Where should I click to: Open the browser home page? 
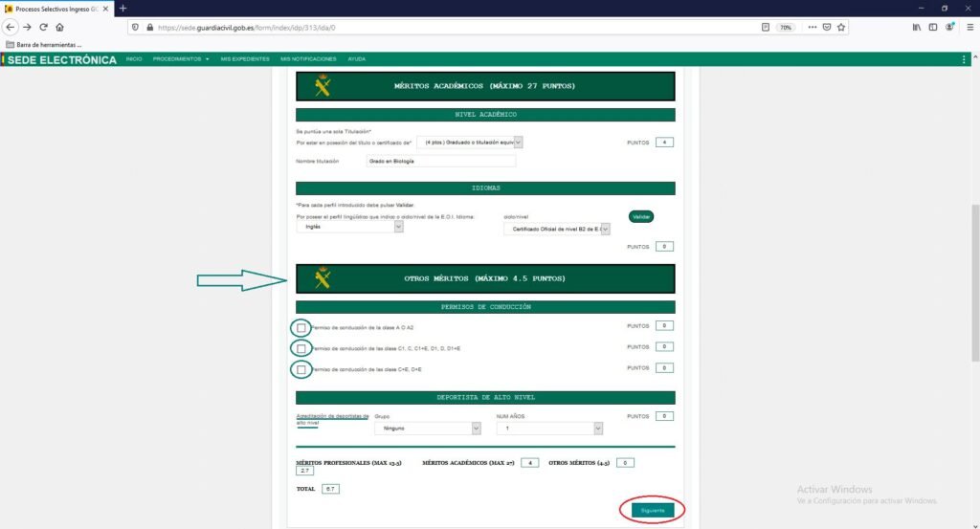tap(60, 28)
